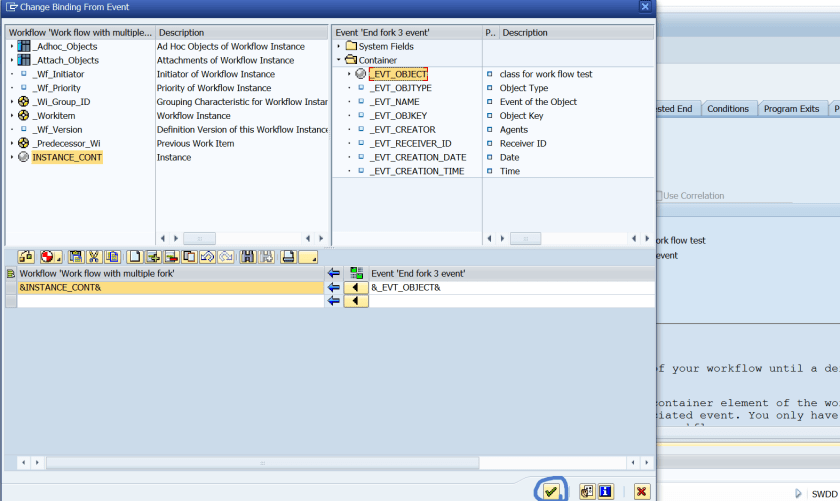
Task: Click the red-white circle check icon
Action: (50, 257)
